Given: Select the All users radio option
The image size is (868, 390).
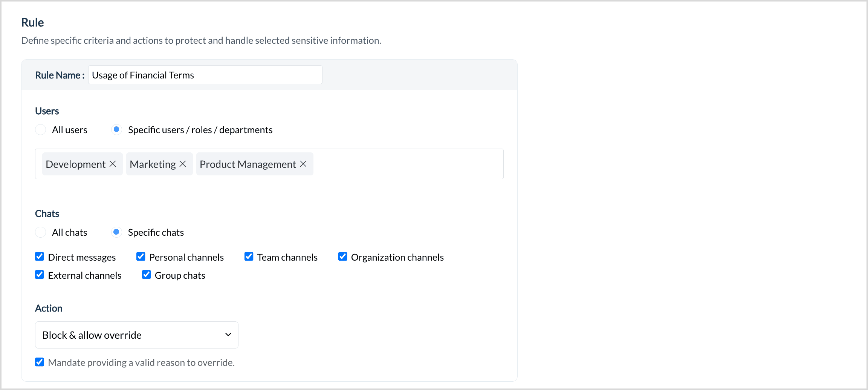Looking at the screenshot, I should [x=41, y=130].
